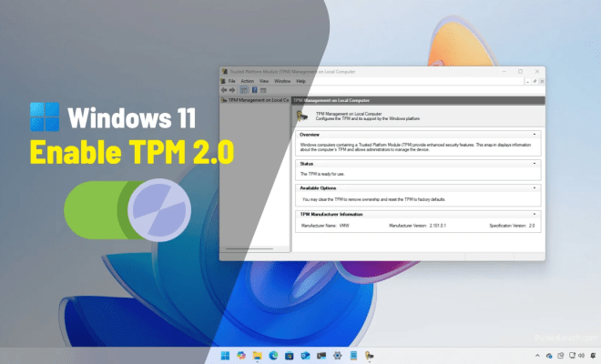
Task: Click 'Configures the TPM and its support' description
Action: [x=368, y=119]
